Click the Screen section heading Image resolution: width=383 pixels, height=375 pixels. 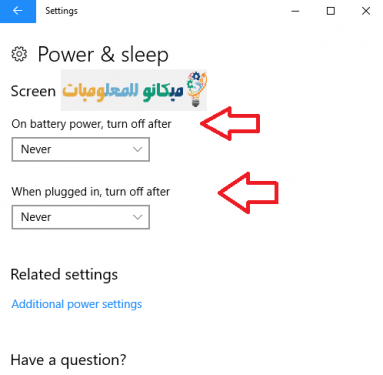coord(33,91)
